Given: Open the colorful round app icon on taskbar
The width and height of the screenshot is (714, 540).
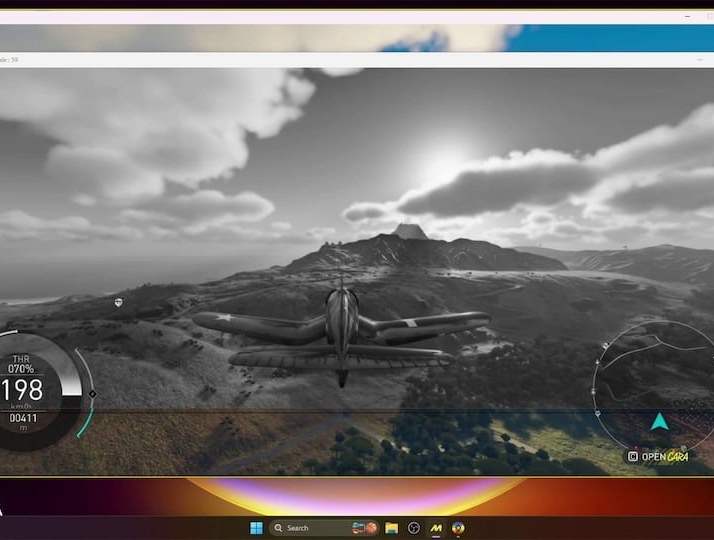Looking at the screenshot, I should pos(458,528).
